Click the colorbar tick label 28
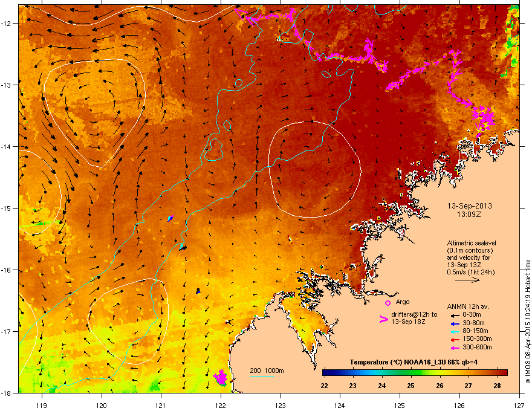Screen dimensions: 532x411 497,386
